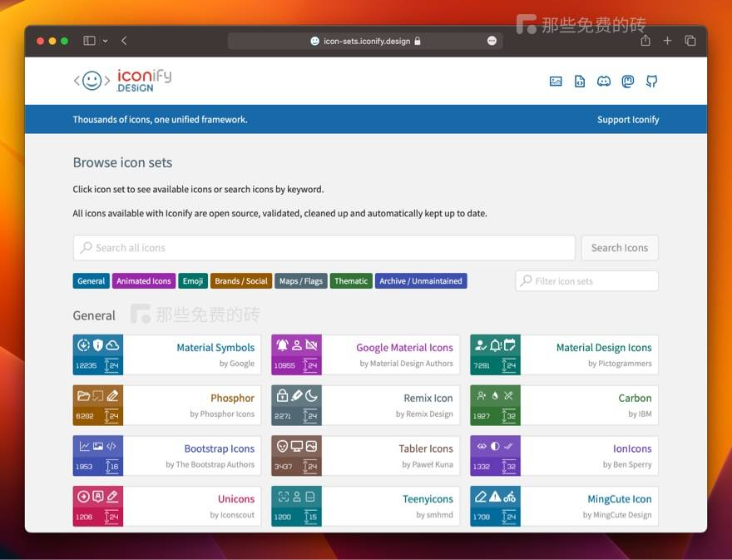Click the Support Iconify link
This screenshot has width=732, height=560.
coord(628,120)
